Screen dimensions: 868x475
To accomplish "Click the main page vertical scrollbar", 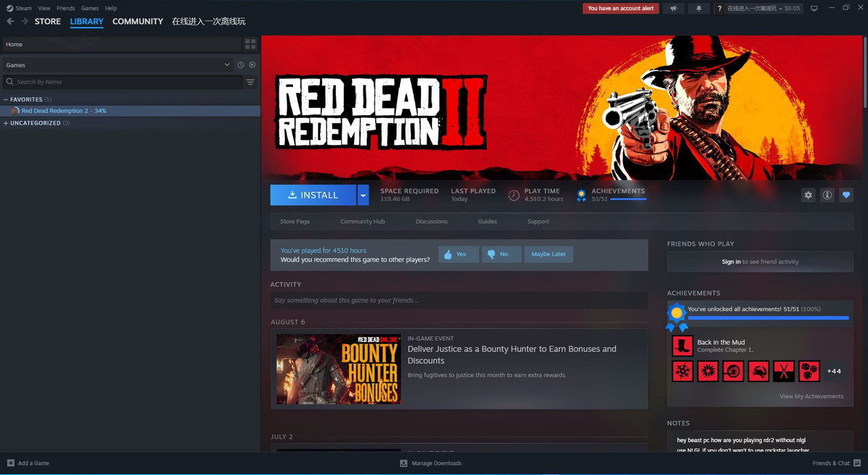I will [x=865, y=71].
